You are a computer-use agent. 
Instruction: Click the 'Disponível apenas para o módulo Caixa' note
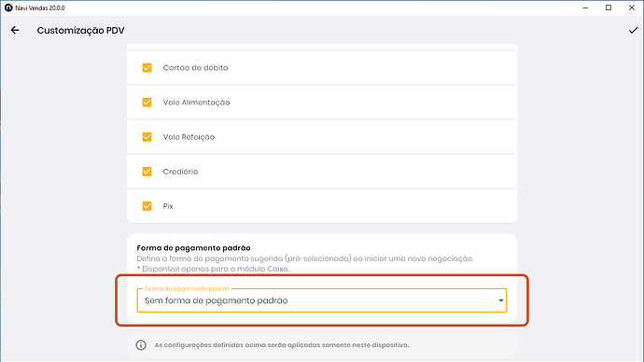tap(213, 269)
